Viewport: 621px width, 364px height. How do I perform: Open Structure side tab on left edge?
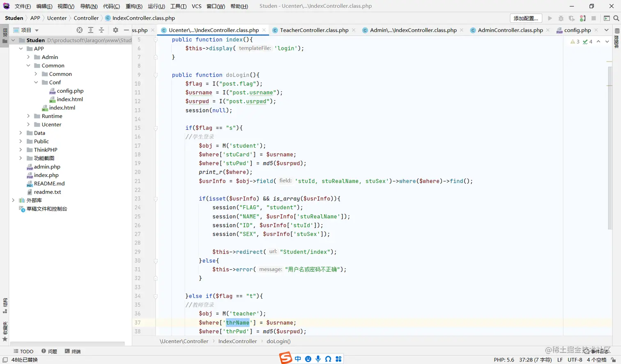point(5,306)
